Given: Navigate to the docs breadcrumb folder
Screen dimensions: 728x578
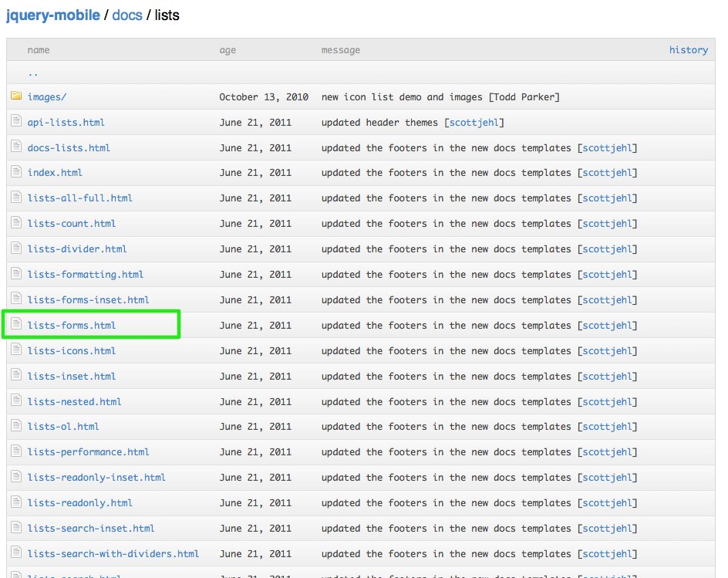Looking at the screenshot, I should point(127,15).
